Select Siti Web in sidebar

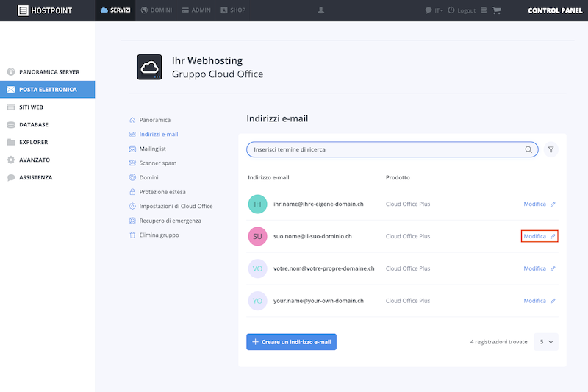click(47, 107)
